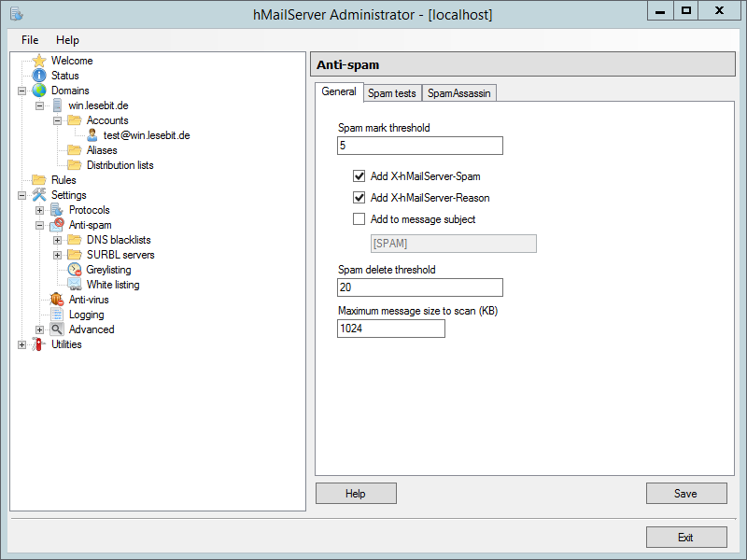The height and width of the screenshot is (560, 747).
Task: Click the Maximum message size field
Action: click(x=391, y=329)
